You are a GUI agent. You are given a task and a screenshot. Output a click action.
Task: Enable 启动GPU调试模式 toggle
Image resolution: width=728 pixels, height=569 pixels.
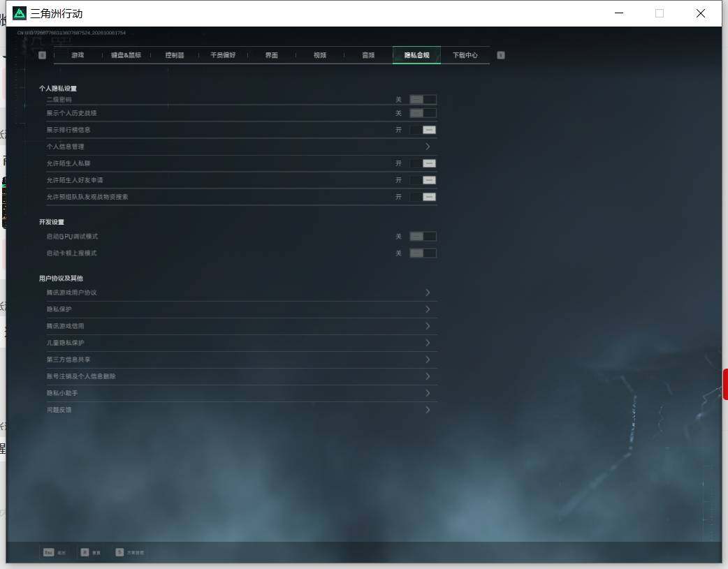[423, 237]
